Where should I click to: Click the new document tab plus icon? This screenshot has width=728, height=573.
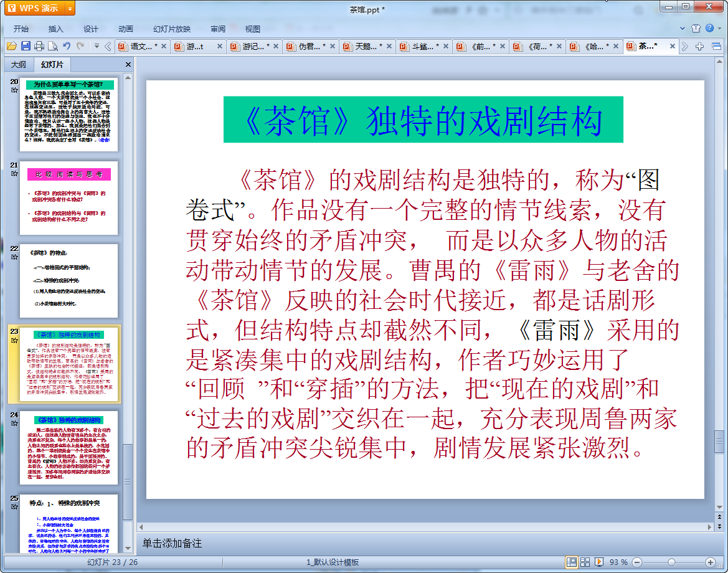700,46
